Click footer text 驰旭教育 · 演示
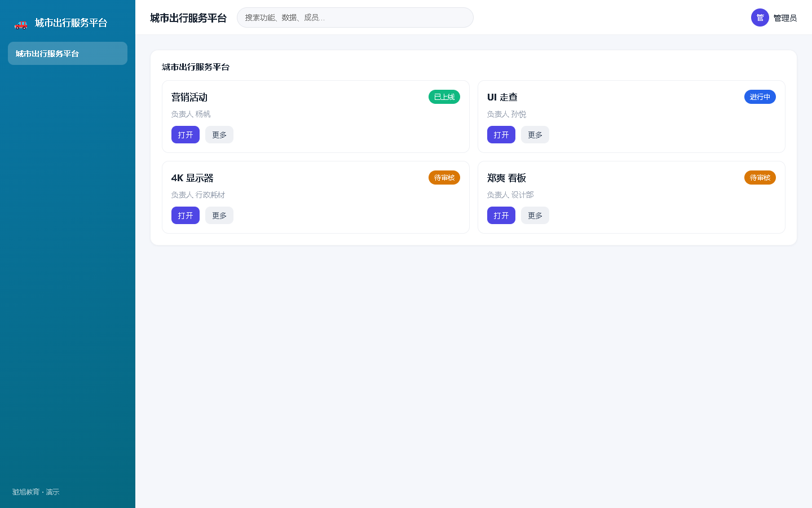Viewport: 812px width, 508px height. point(36,492)
